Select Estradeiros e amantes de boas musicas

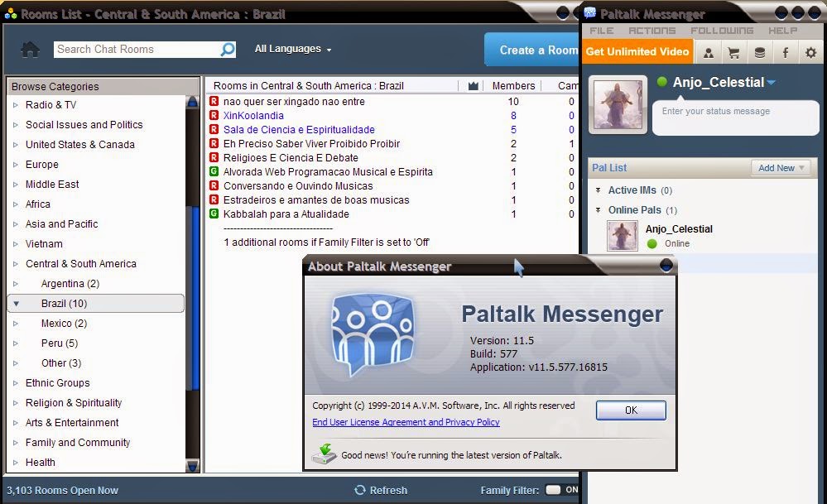pyautogui.click(x=316, y=199)
